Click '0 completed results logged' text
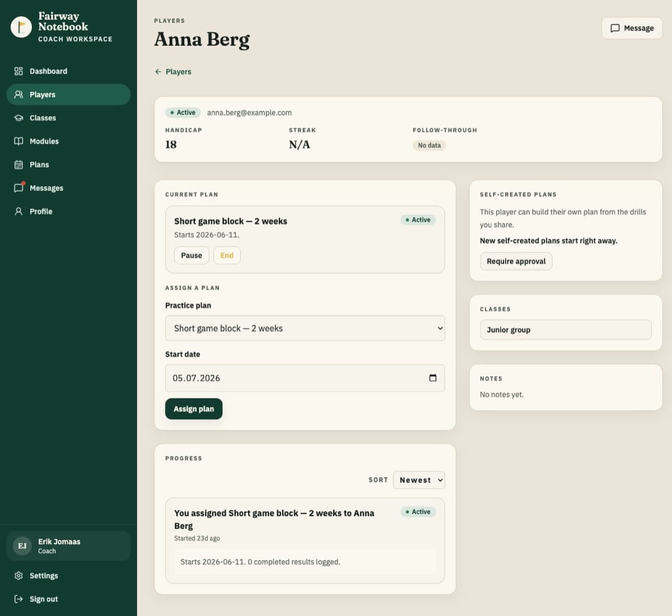The image size is (672, 616). [294, 562]
